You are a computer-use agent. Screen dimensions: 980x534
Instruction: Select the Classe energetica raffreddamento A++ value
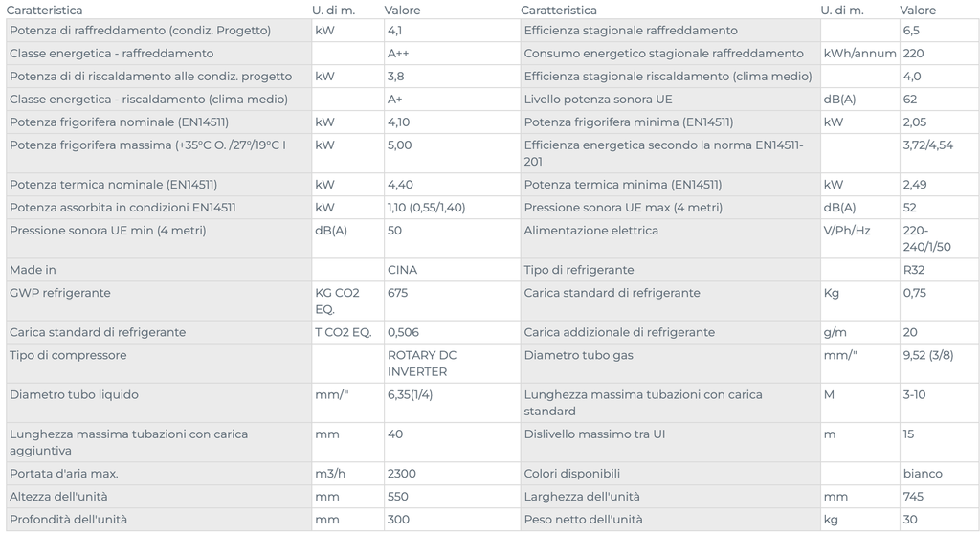[x=398, y=54]
